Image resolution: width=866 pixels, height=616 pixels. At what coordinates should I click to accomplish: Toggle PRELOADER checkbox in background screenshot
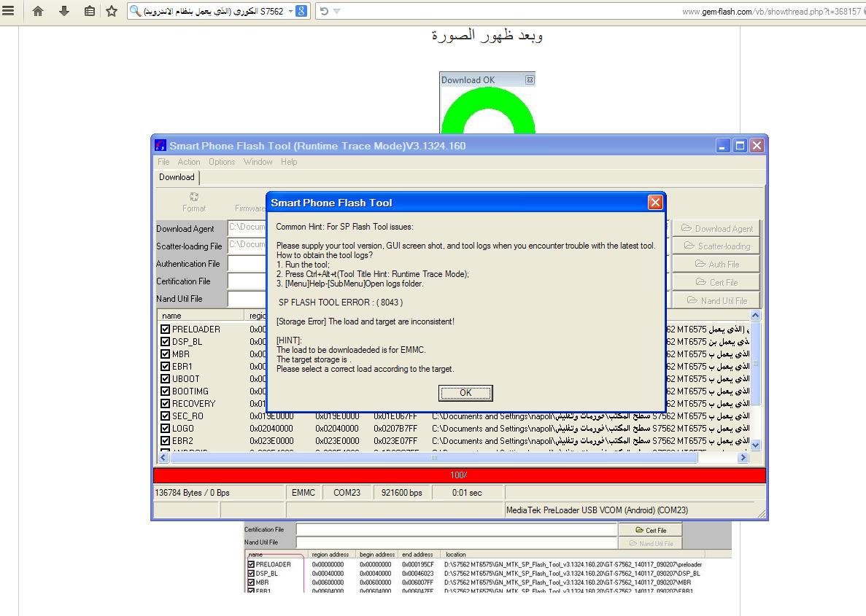click(251, 564)
